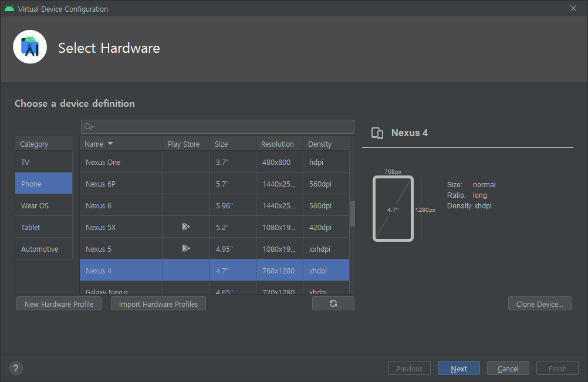Screen dimensions: 588x382
Task: Click the Previous button
Action: pos(409,369)
